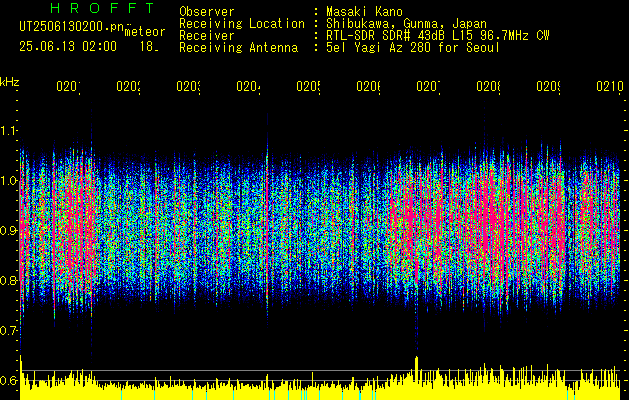Click the 0209 time axis marker
This screenshot has width=629, height=400.
[x=548, y=86]
